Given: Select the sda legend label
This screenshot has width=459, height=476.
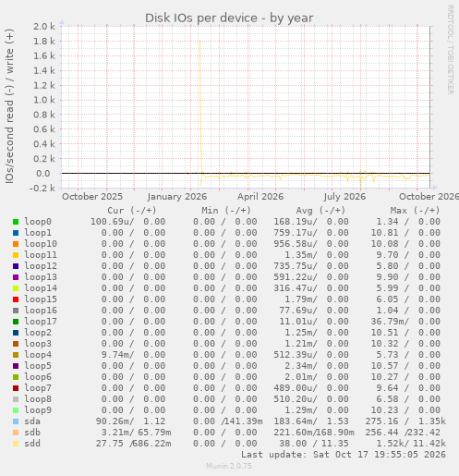Looking at the screenshot, I should 32,421.
